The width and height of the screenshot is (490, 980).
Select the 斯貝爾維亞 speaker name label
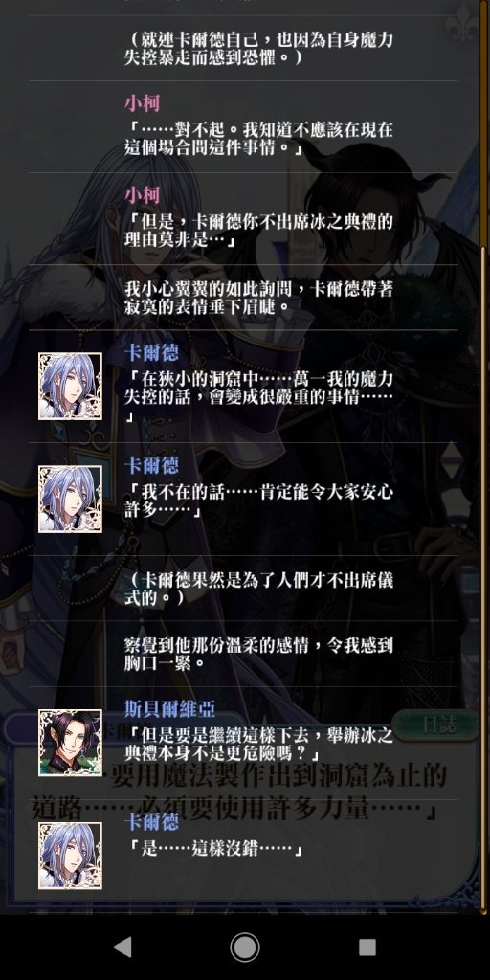coord(169,708)
